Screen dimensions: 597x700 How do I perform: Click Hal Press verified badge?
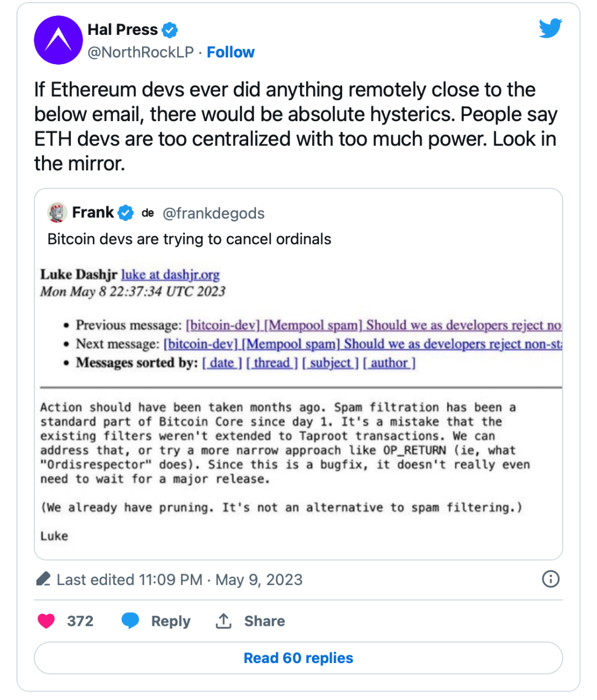pos(170,30)
